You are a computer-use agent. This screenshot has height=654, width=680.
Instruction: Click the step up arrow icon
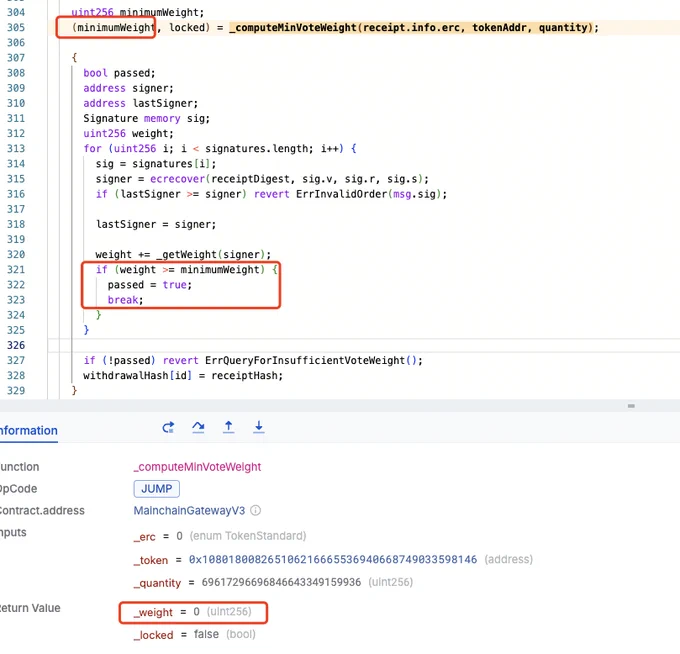point(229,428)
